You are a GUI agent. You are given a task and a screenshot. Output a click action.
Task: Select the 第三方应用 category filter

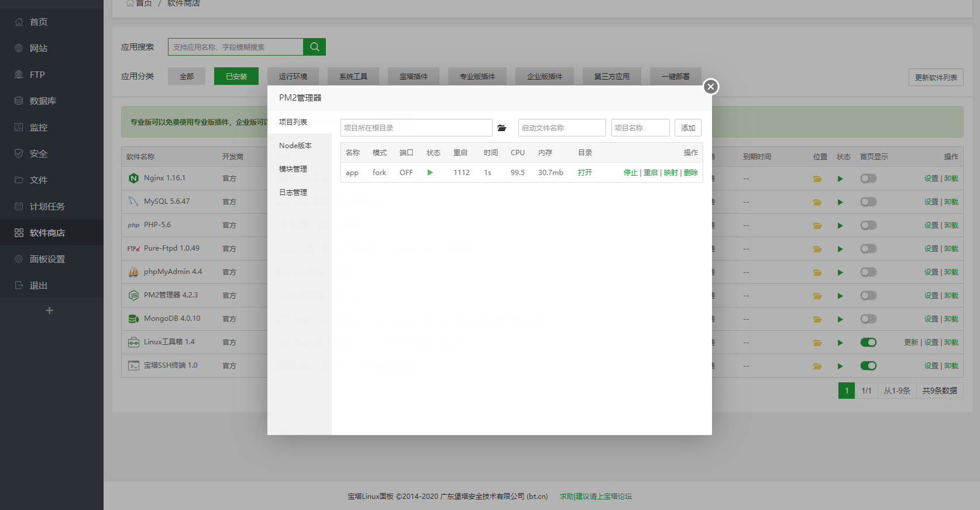612,76
